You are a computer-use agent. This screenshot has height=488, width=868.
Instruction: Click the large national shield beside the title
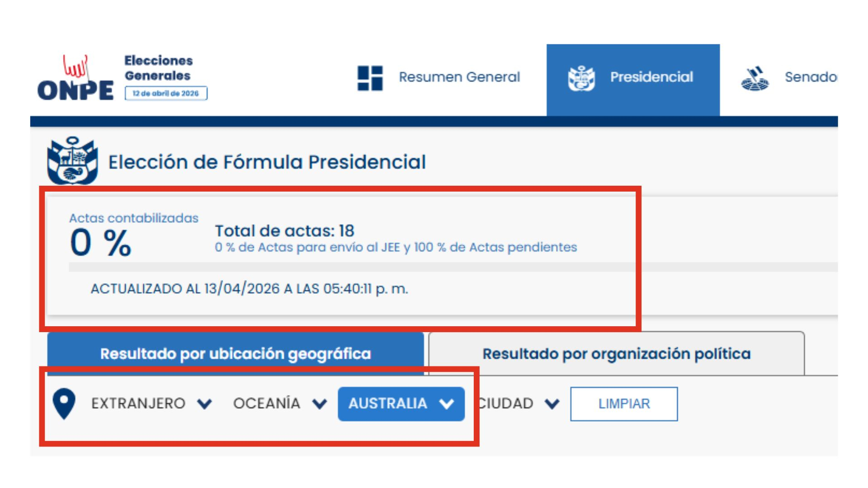click(72, 161)
